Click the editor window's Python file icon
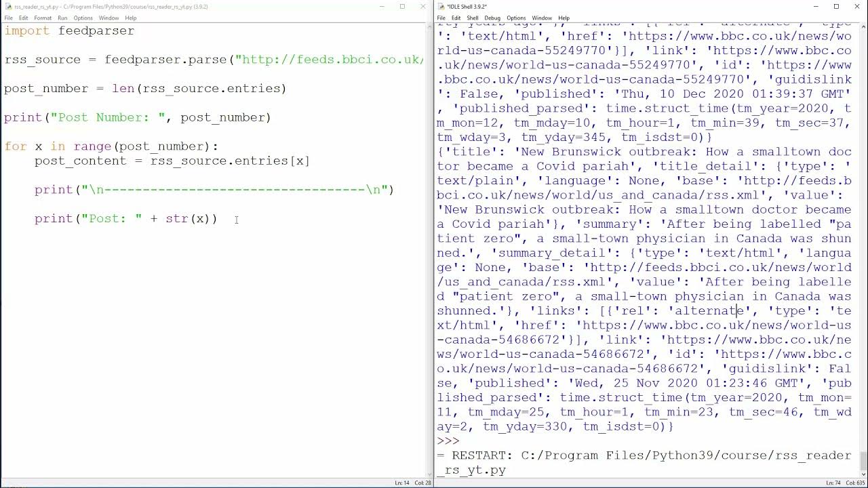This screenshot has width=868, height=488. (7, 7)
